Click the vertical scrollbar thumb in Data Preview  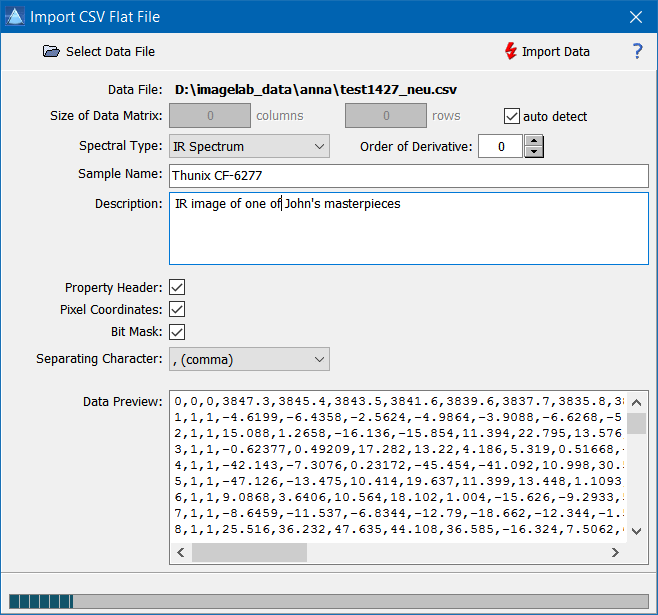637,423
